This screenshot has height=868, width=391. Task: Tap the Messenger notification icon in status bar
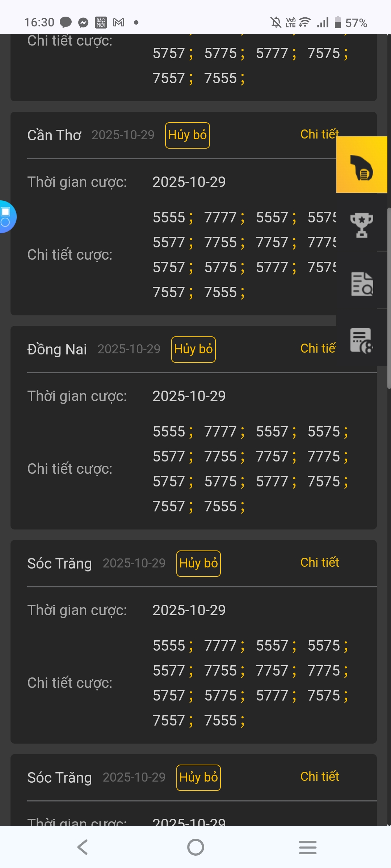point(83,23)
